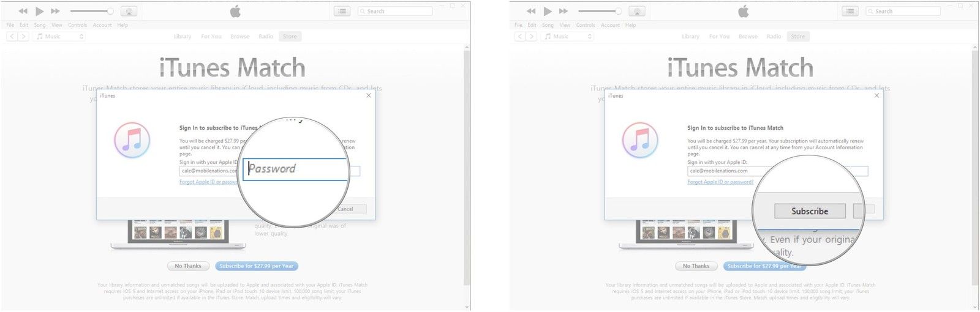Click forward navigation arrow in right window

(x=532, y=37)
